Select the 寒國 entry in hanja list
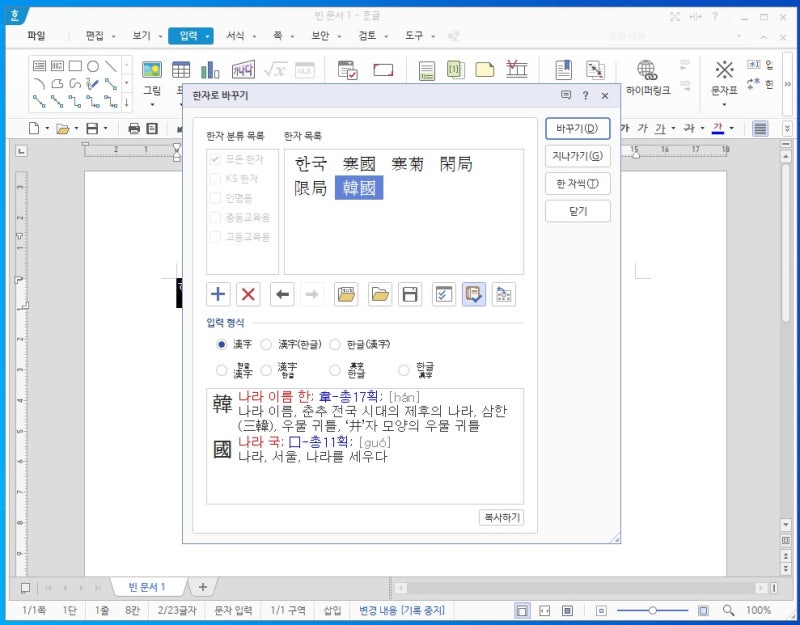Screen dimensions: 800x625 pos(359,164)
